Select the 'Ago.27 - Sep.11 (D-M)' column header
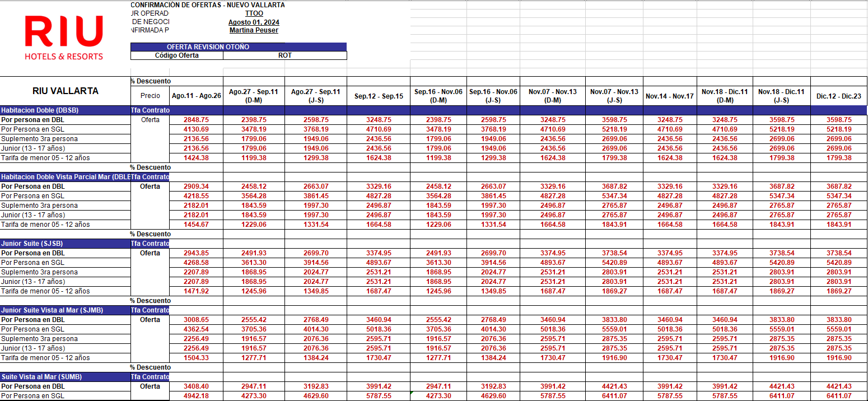 (254, 96)
